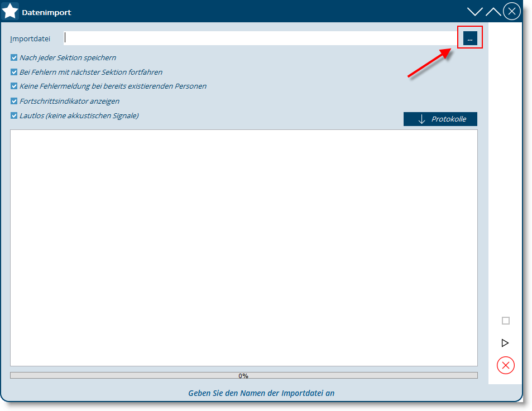Toggle 'Nach jeder Sektion speichern' checkbox
532x411 pixels.
[x=15, y=57]
